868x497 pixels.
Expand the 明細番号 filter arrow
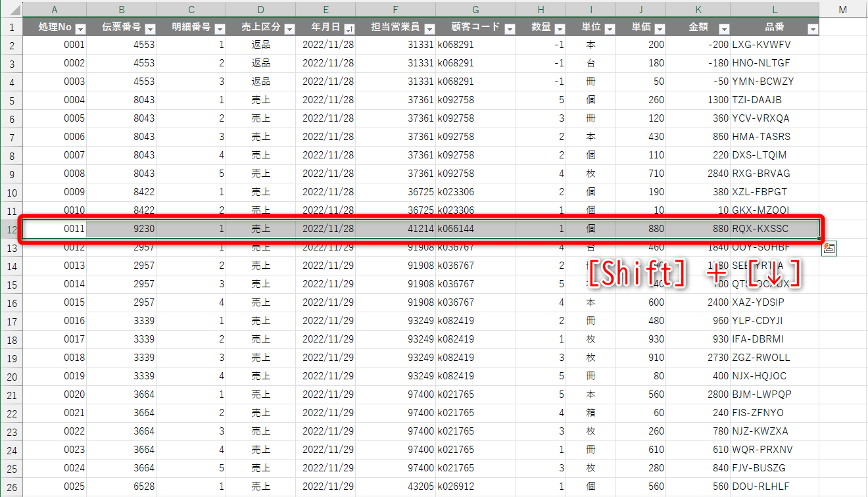coord(220,29)
